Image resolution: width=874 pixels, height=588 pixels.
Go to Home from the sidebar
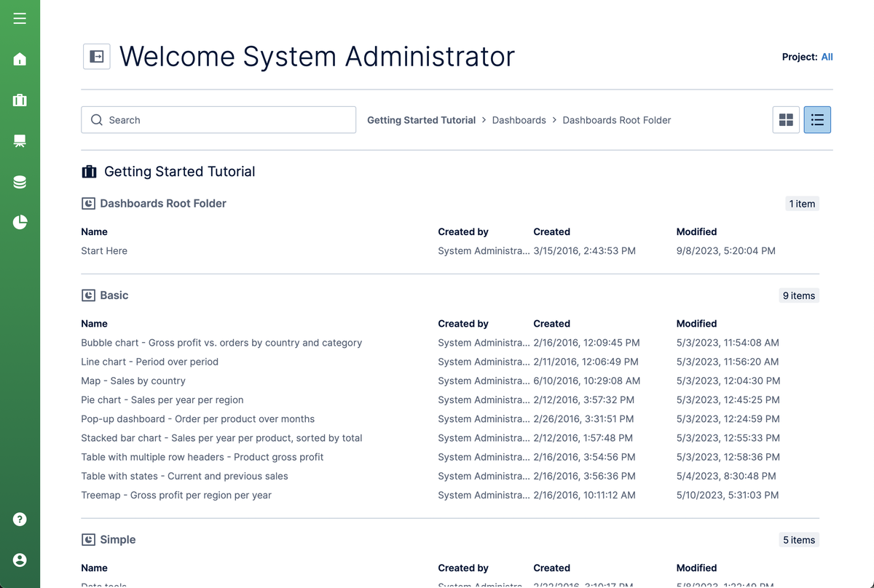click(x=20, y=59)
